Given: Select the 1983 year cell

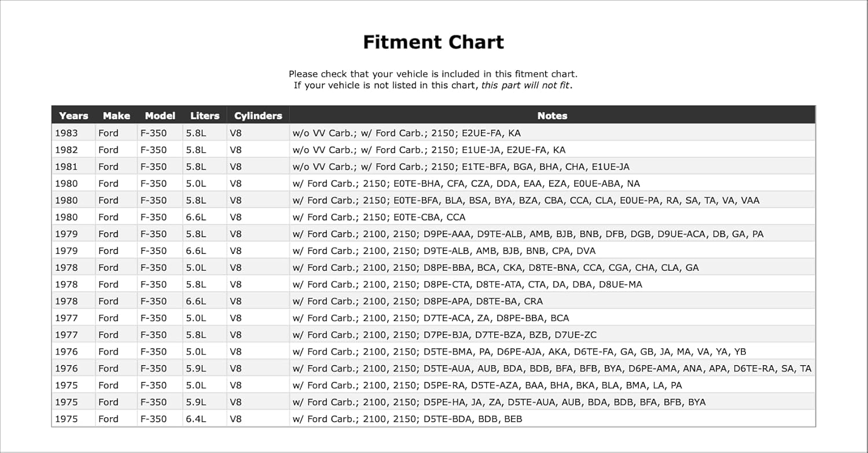Looking at the screenshot, I should (66, 133).
